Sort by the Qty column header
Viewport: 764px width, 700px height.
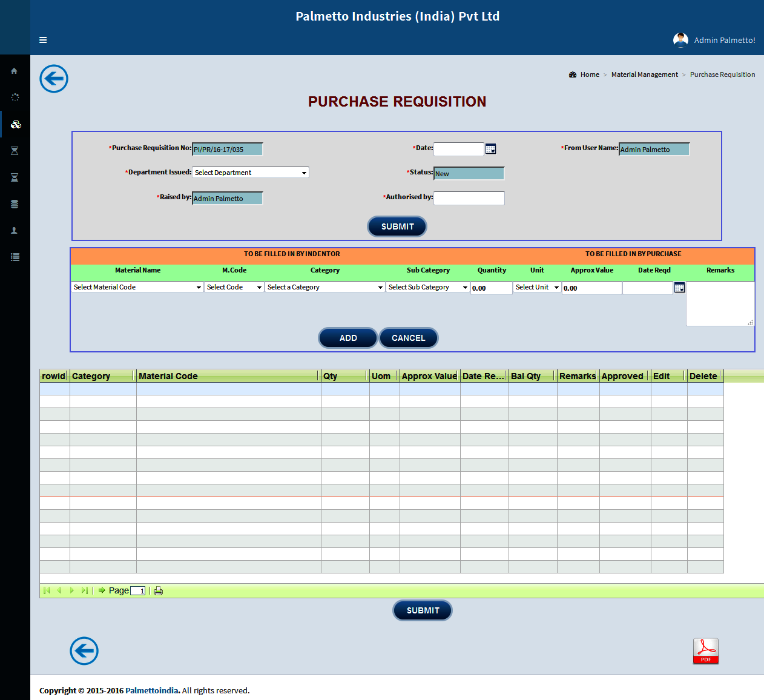coord(345,376)
